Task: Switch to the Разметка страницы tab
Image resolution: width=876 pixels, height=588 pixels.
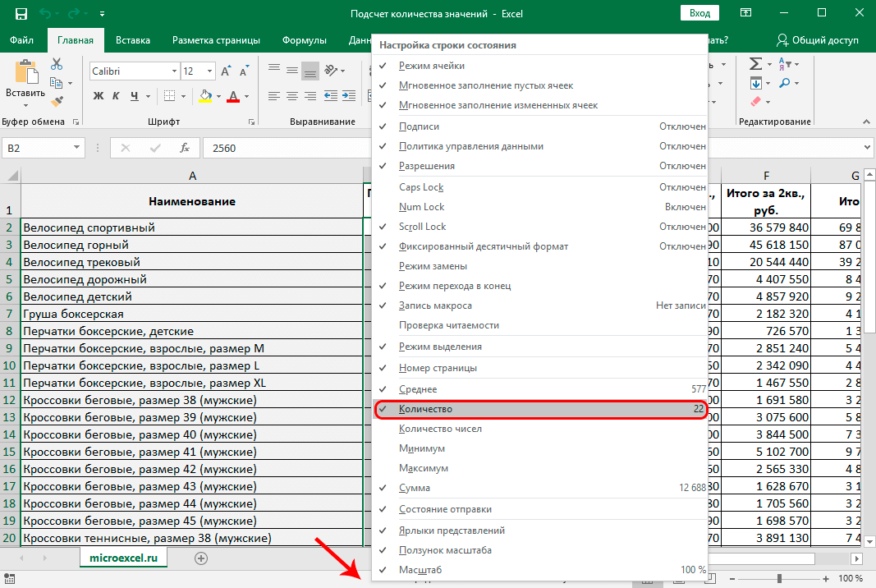Action: (x=216, y=40)
